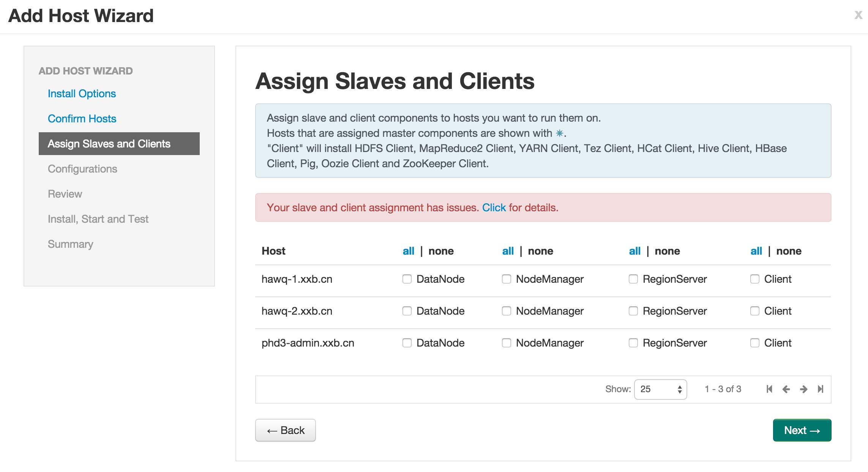Enable Client checkbox for phd3-admin.xxb.cn

pyautogui.click(x=754, y=342)
